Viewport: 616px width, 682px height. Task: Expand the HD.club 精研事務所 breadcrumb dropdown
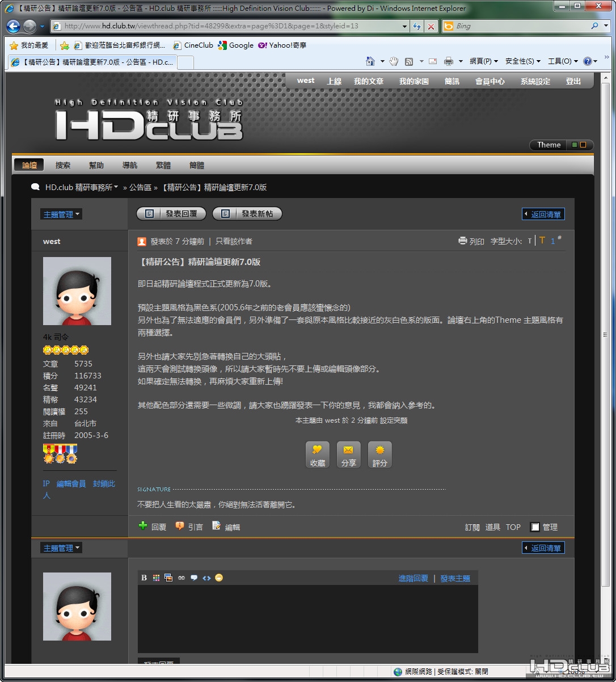(x=116, y=187)
